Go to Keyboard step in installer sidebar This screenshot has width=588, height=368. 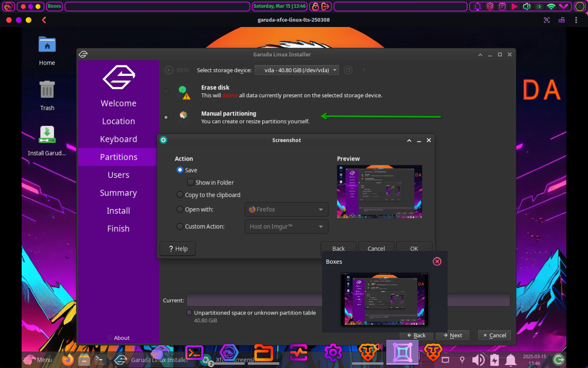[118, 139]
